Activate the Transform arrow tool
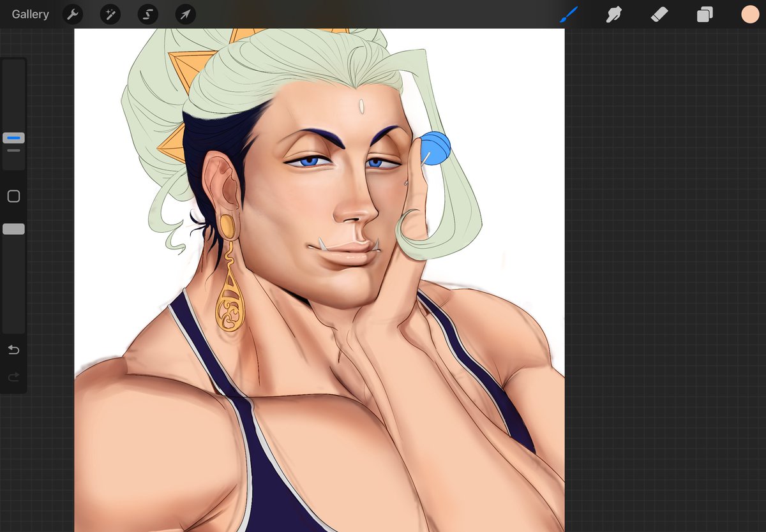The width and height of the screenshot is (766, 532). pyautogui.click(x=186, y=14)
